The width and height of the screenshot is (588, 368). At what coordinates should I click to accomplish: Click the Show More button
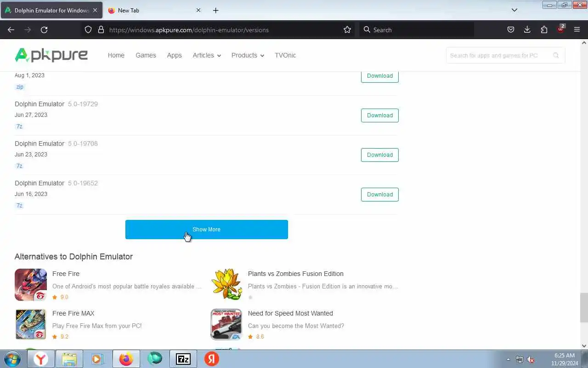[207, 230]
